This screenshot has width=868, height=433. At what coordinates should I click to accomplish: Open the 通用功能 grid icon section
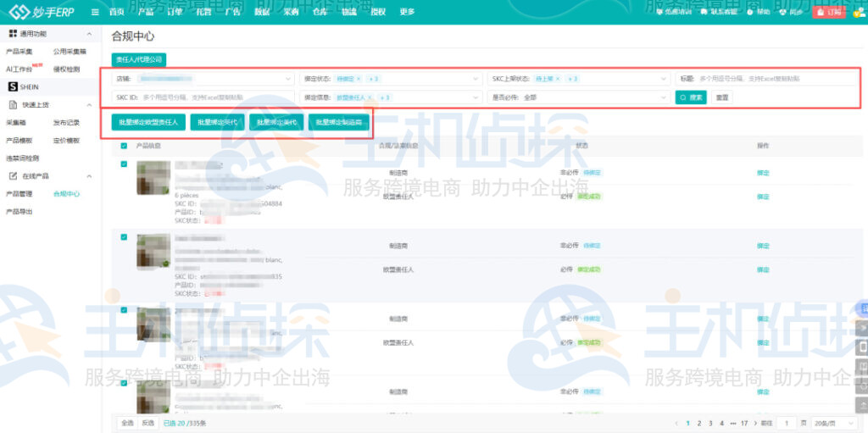[13, 34]
